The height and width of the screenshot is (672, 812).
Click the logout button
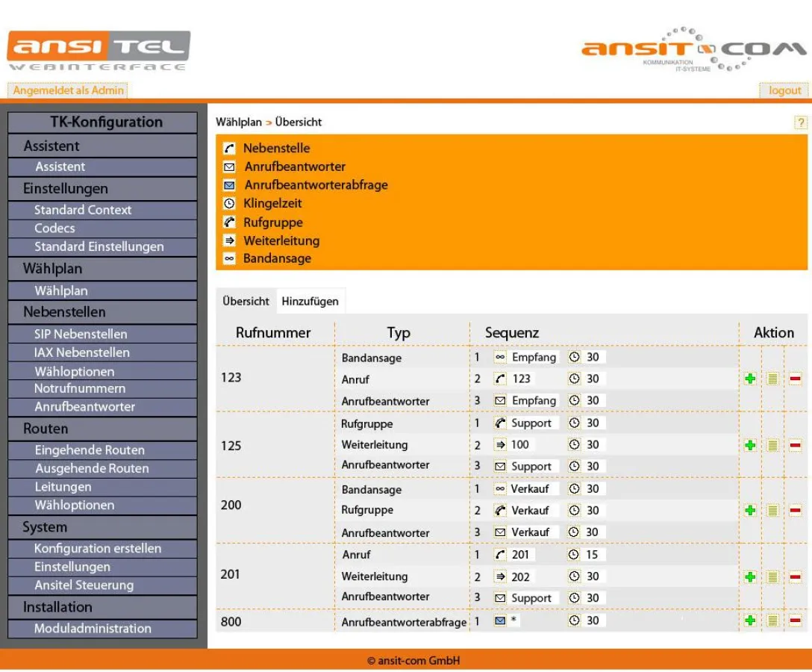pos(783,90)
